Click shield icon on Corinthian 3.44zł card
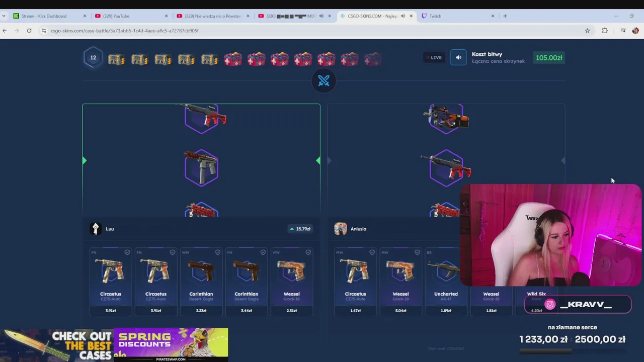This screenshot has width=644, height=362. pos(263,252)
